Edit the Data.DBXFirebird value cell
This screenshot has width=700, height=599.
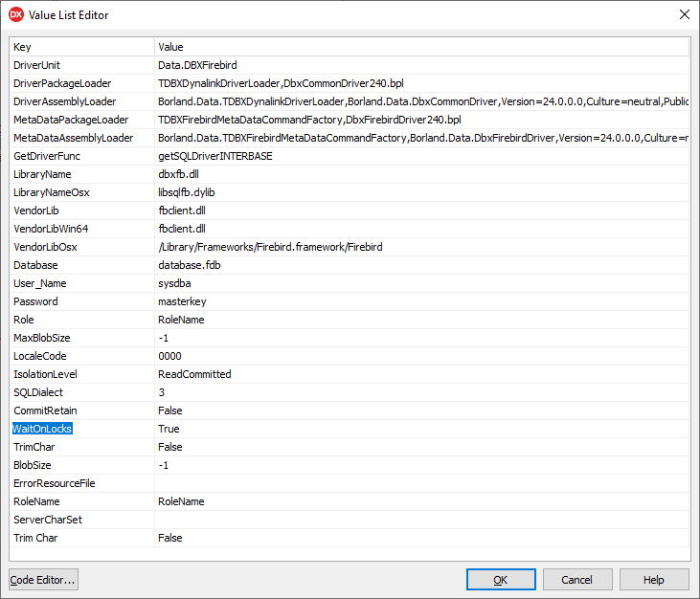pyautogui.click(x=422, y=65)
